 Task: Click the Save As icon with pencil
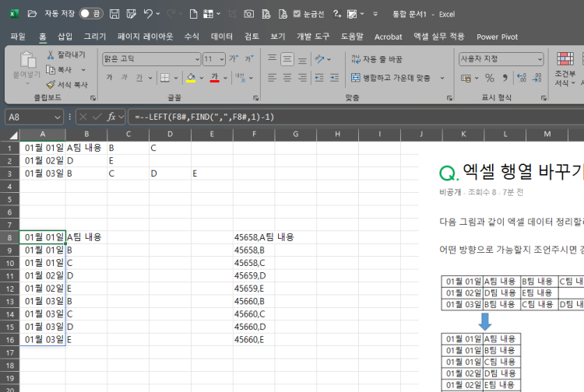[x=131, y=14]
